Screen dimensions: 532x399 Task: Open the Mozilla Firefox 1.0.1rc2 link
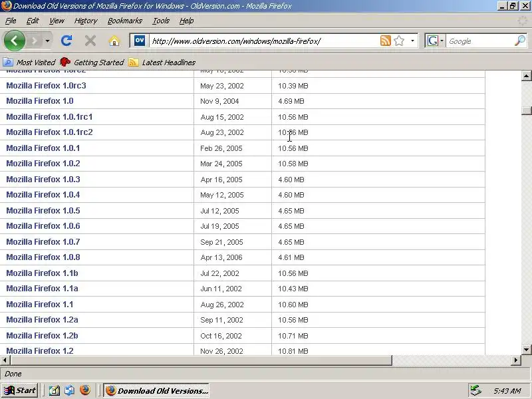pyautogui.click(x=49, y=132)
